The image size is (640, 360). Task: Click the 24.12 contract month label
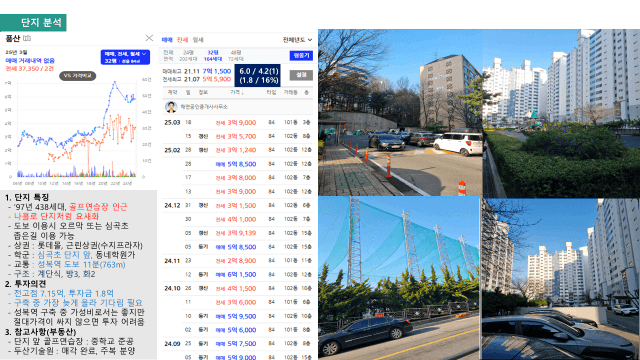tap(172, 205)
